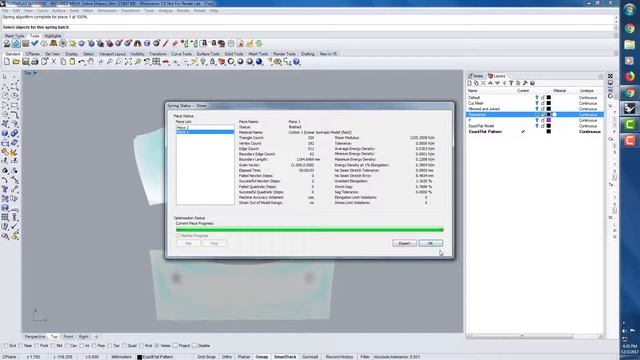
Task: Click the Move layer up triangle icon
Action: [490, 83]
